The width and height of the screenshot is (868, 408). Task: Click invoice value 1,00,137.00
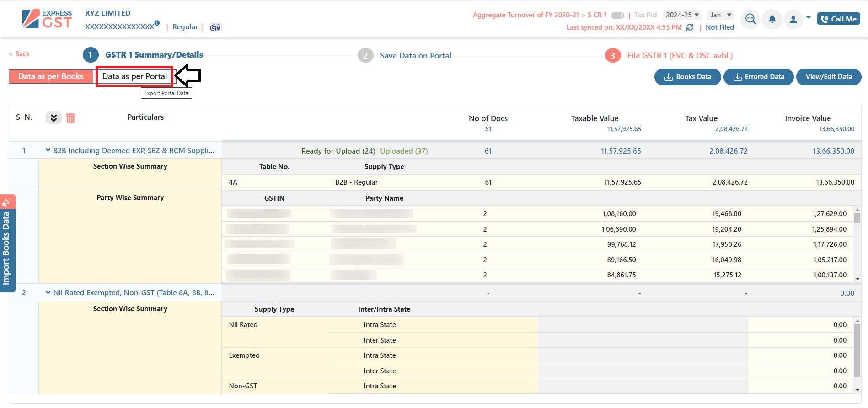[829, 275]
